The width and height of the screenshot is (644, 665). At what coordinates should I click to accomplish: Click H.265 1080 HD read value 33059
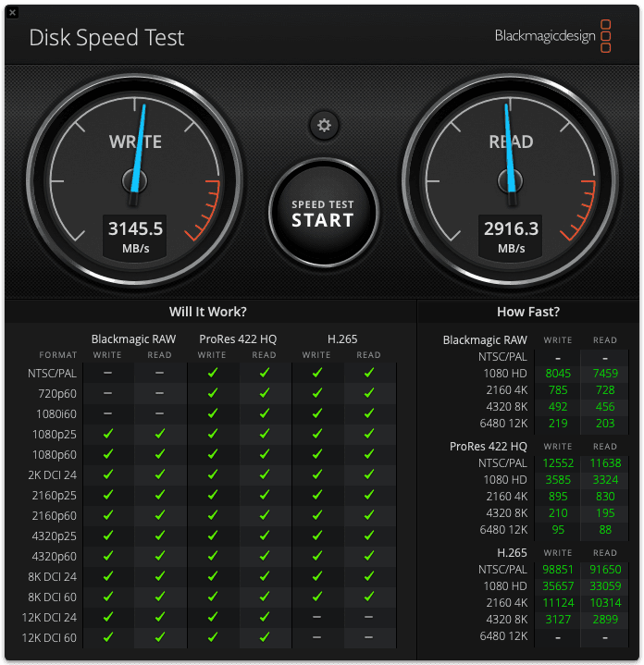(x=605, y=586)
